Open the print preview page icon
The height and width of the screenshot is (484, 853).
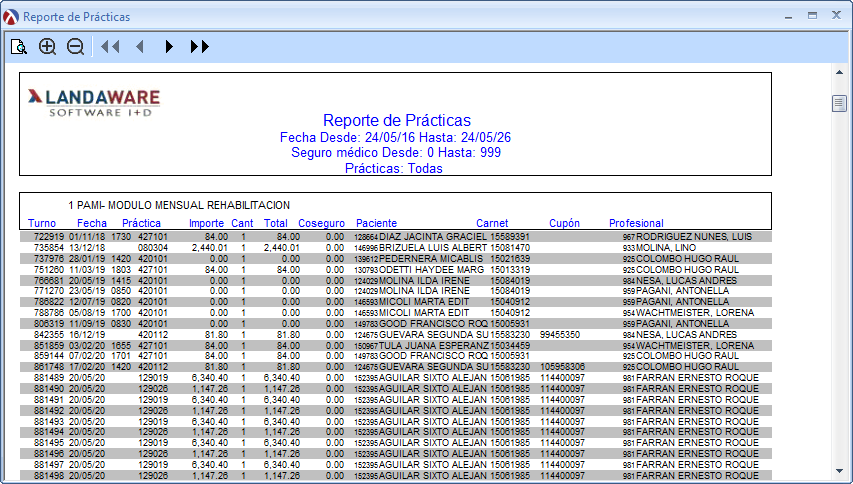coord(19,47)
